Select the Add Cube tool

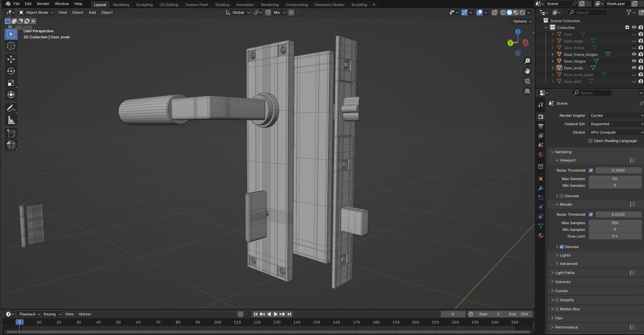tap(11, 134)
